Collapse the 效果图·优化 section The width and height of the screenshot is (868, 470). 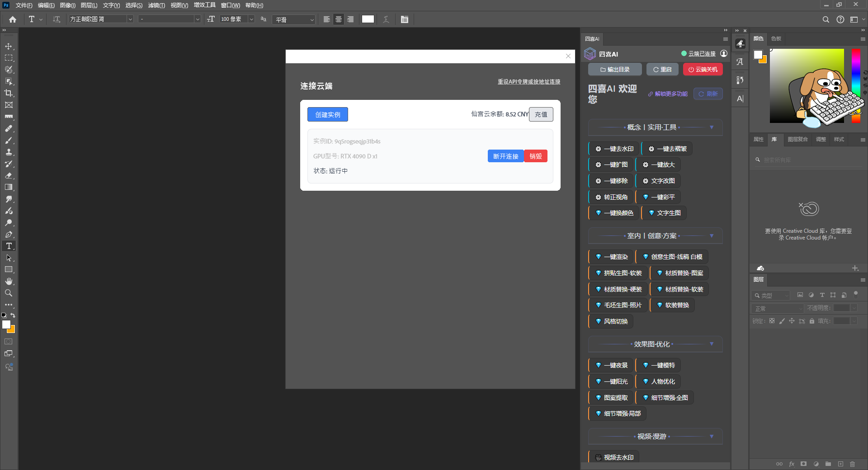(x=711, y=344)
